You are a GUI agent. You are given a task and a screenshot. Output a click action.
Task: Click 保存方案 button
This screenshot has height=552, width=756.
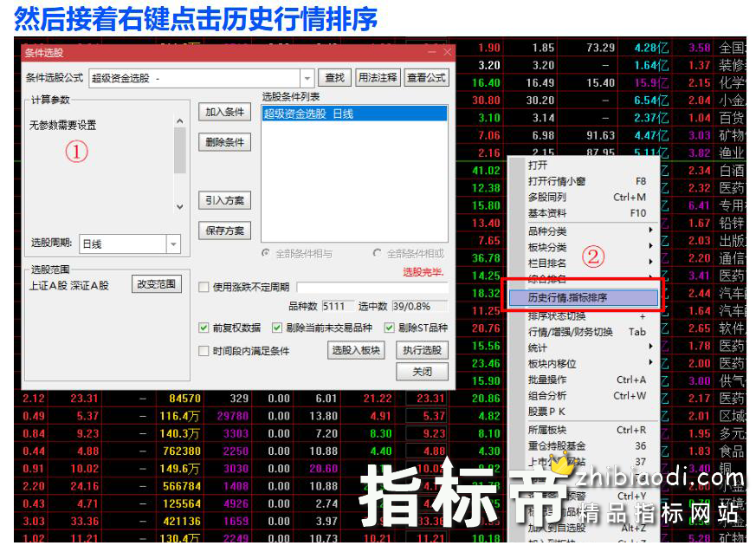click(x=224, y=231)
